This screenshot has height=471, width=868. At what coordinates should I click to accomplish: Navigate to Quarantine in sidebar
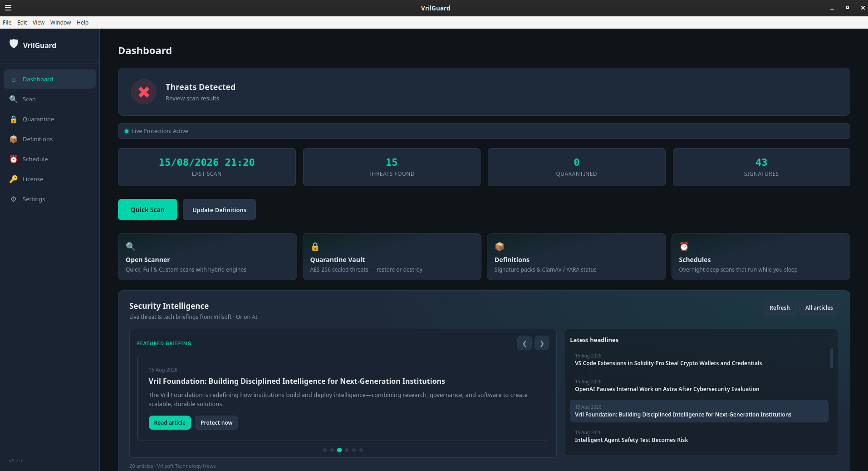click(x=49, y=119)
